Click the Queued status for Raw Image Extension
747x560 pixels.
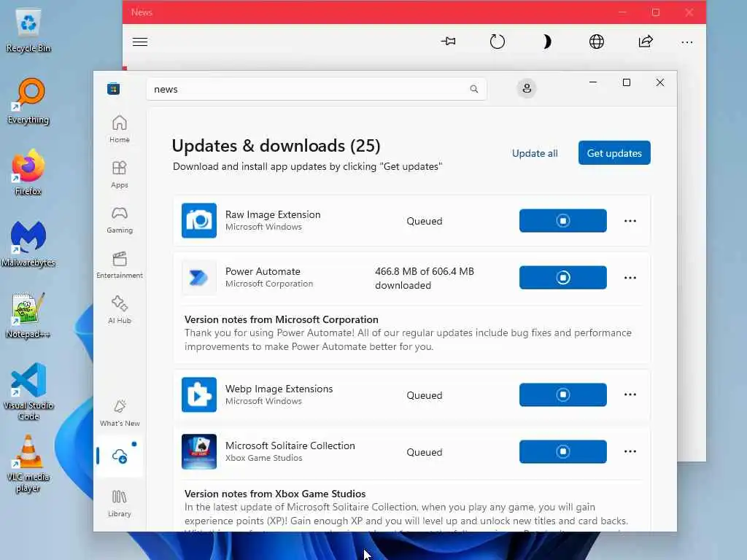[425, 221]
